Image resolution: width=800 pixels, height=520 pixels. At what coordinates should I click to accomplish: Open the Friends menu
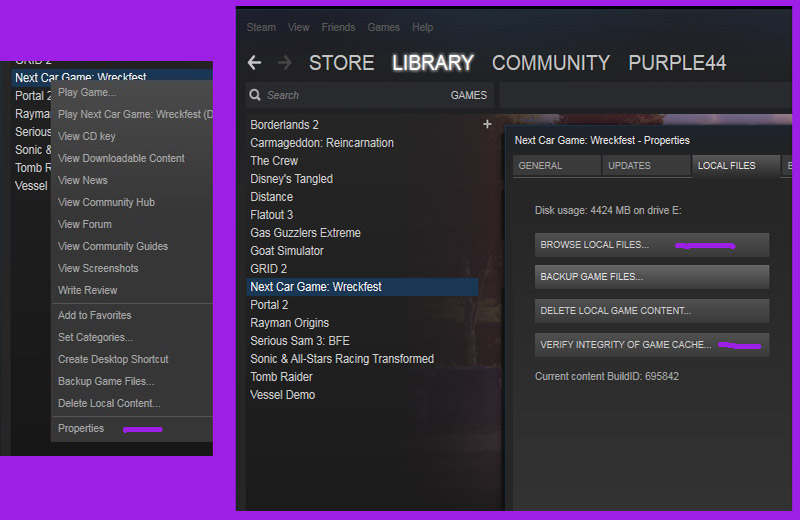(x=338, y=27)
